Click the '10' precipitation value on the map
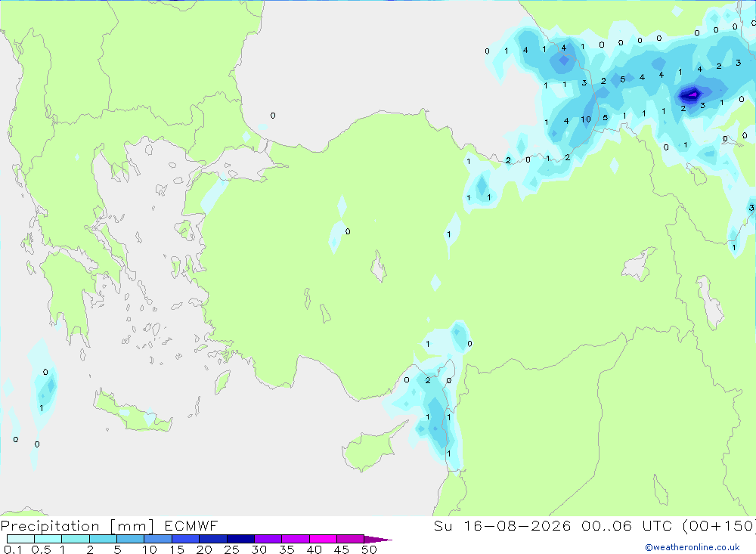Screen dimensions: 756x554 [x=586, y=119]
